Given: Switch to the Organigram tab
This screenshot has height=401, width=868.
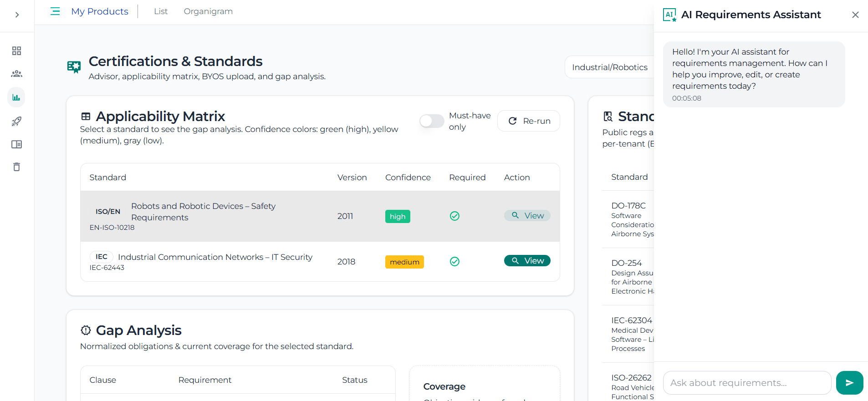Looking at the screenshot, I should [x=208, y=11].
